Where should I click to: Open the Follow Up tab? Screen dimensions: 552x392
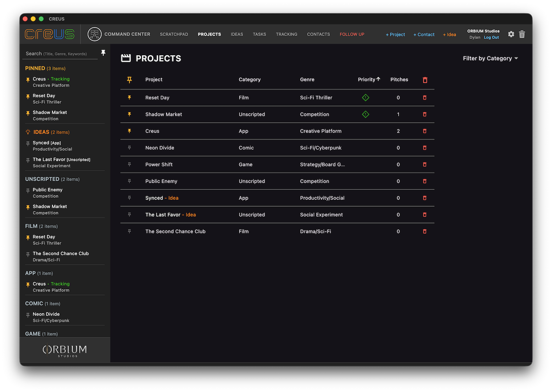352,34
